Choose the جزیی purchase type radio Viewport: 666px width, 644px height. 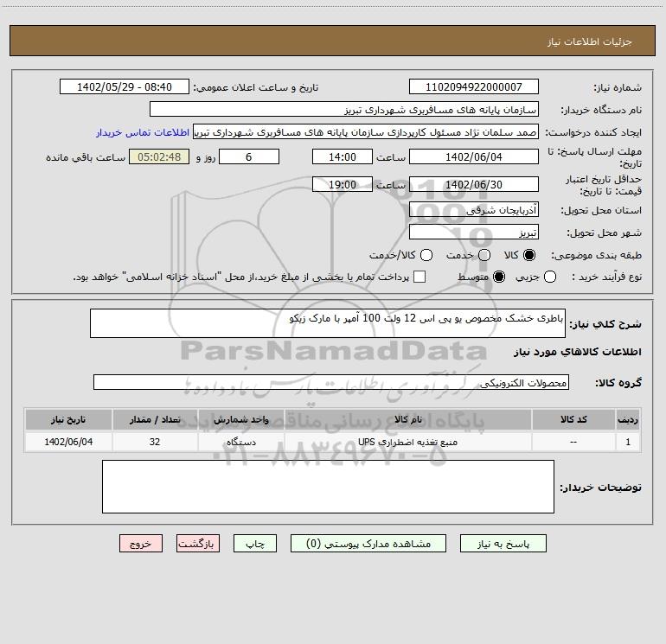point(550,277)
